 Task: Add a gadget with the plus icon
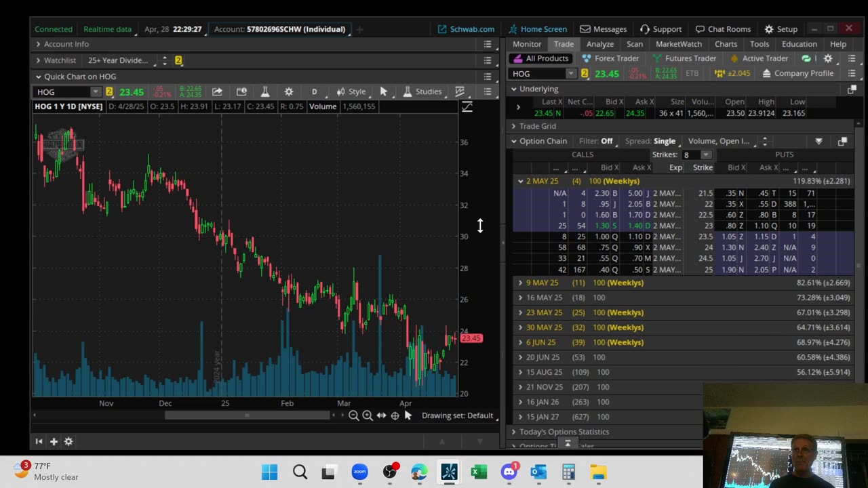click(x=54, y=441)
